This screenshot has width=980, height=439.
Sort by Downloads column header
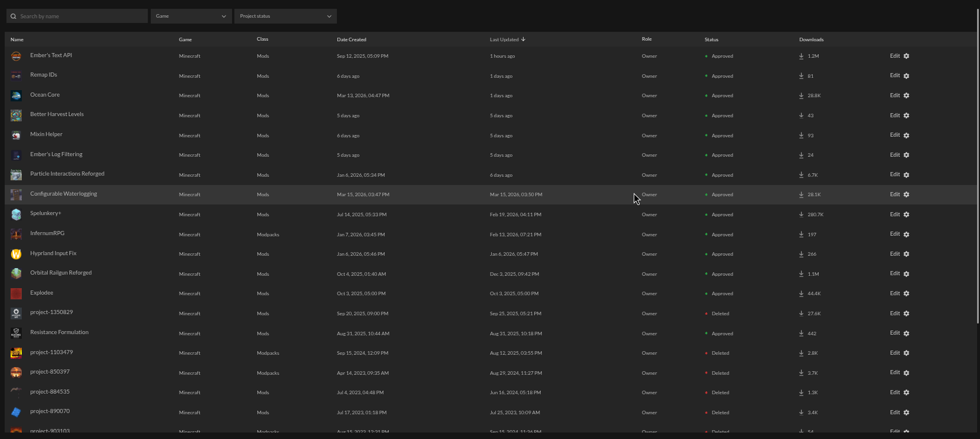point(812,39)
